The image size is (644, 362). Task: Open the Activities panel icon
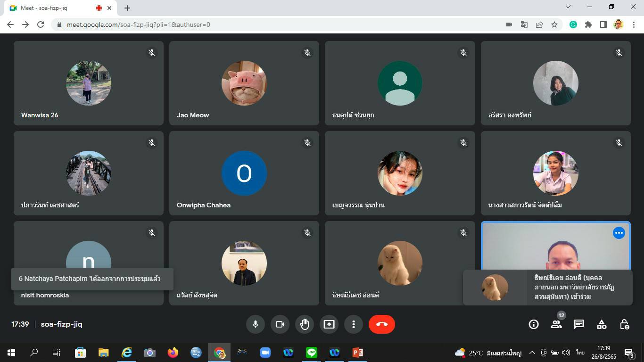click(602, 324)
